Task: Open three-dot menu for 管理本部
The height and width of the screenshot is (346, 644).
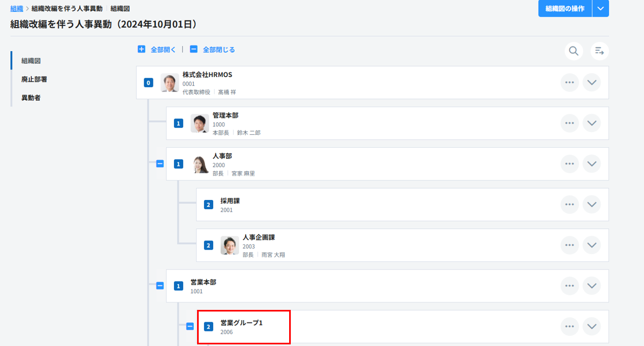Action: pyautogui.click(x=570, y=123)
